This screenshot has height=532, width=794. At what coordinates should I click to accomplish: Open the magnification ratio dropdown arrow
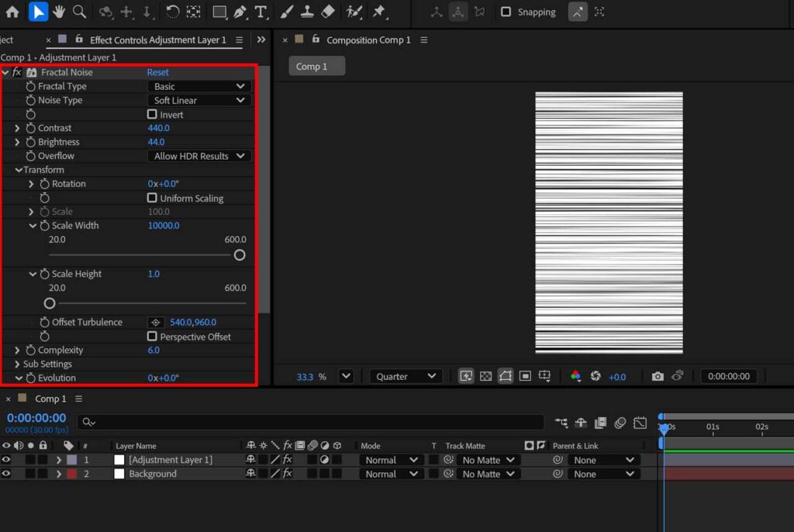(x=346, y=376)
